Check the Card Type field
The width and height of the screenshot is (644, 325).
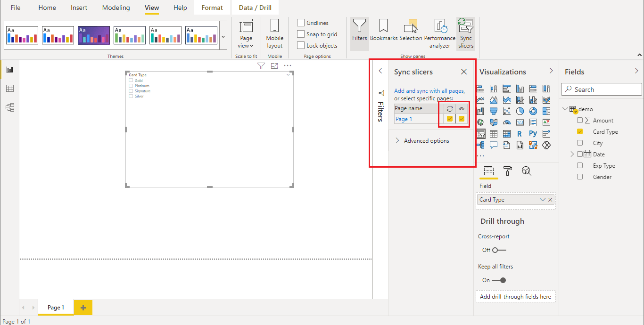tap(579, 131)
